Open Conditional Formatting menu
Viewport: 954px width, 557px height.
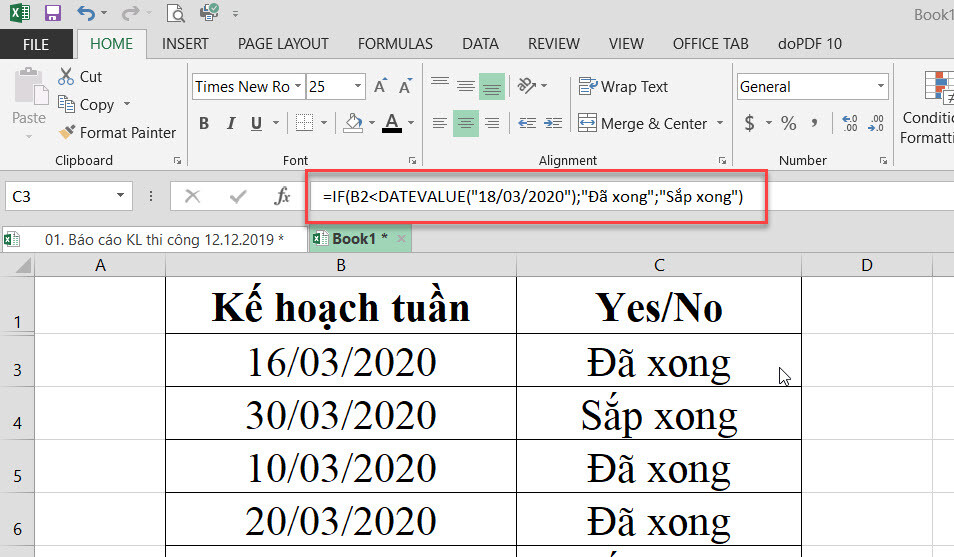click(x=927, y=107)
